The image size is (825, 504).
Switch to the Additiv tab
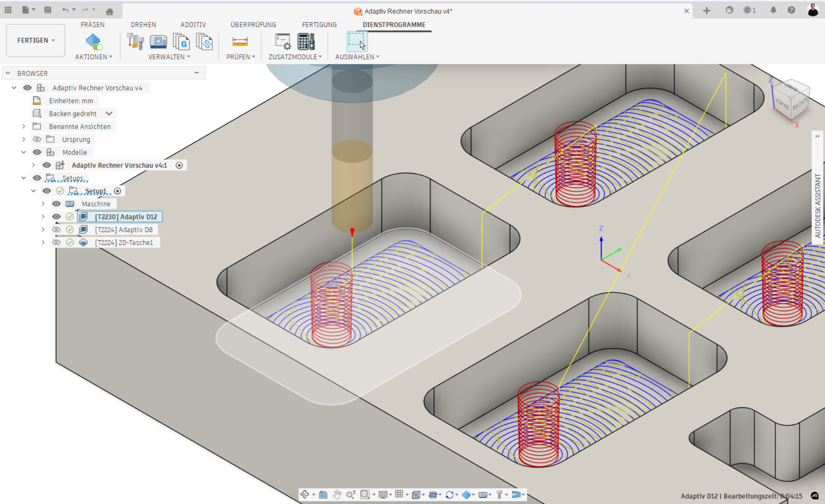pyautogui.click(x=193, y=25)
